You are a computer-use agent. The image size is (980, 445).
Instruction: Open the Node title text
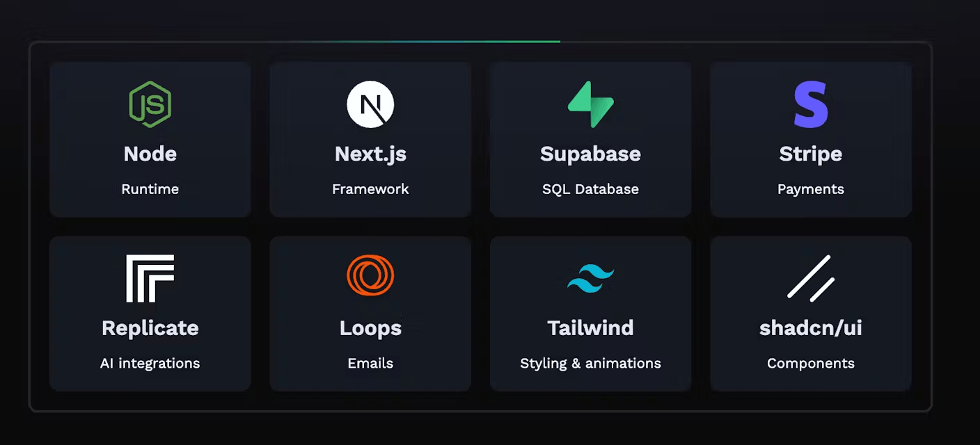(150, 154)
